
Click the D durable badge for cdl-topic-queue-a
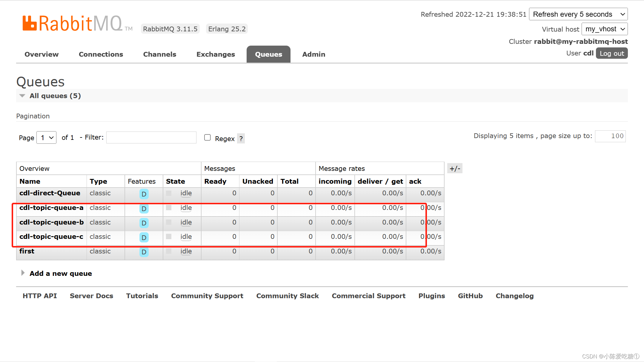(144, 209)
